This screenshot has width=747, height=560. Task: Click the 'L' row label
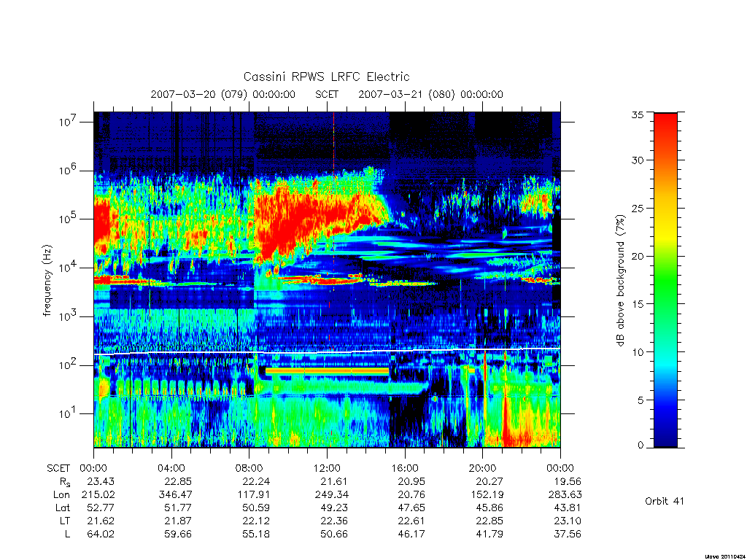click(x=67, y=534)
